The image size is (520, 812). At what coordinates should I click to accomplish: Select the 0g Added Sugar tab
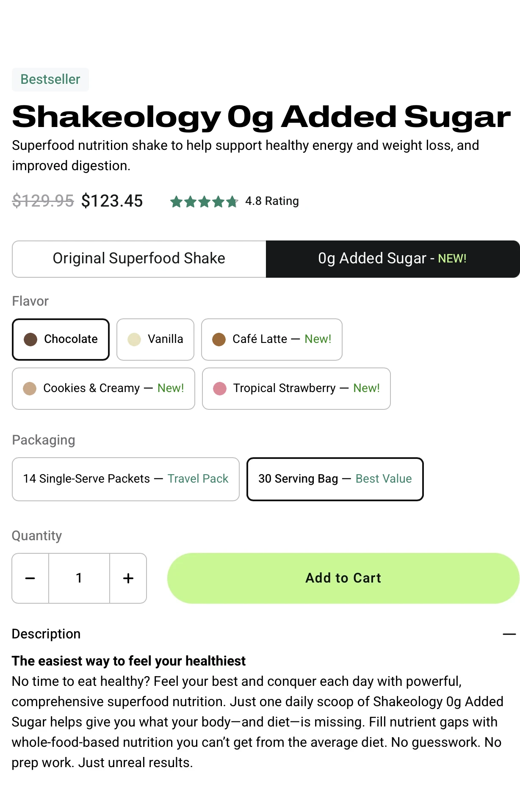[x=392, y=258]
